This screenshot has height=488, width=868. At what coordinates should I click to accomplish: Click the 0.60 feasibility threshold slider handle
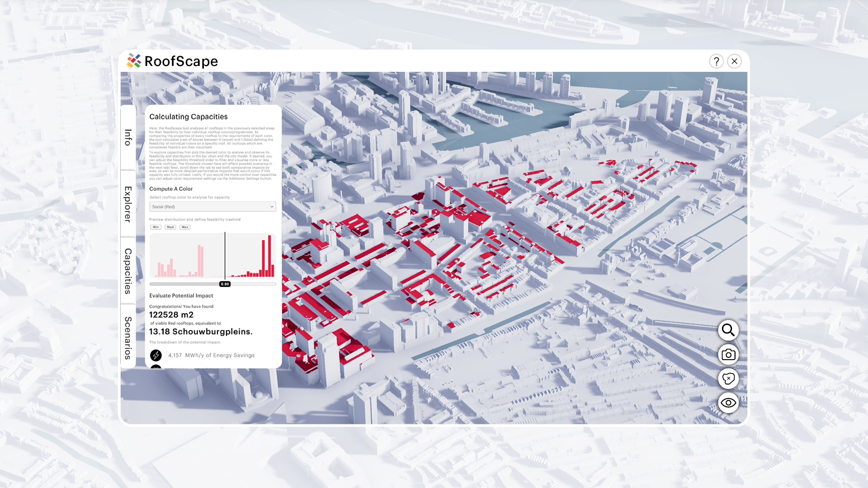click(225, 284)
